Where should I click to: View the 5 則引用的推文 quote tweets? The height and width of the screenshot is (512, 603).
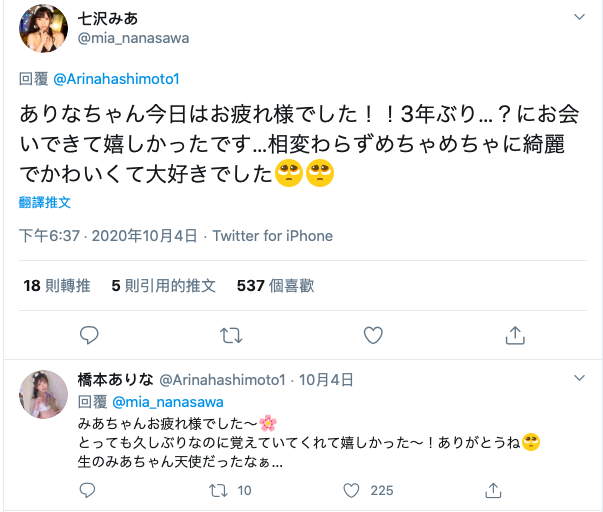coord(163,286)
